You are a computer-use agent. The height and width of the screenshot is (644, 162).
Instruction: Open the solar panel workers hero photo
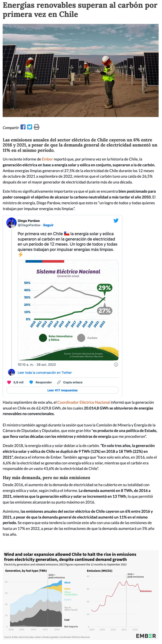pos(81,71)
